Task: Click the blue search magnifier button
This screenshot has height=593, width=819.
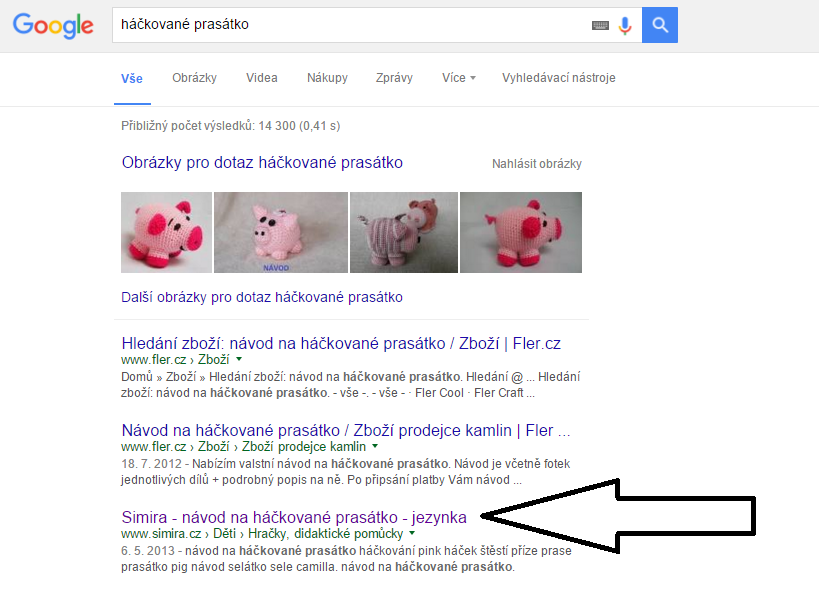Action: tap(660, 25)
